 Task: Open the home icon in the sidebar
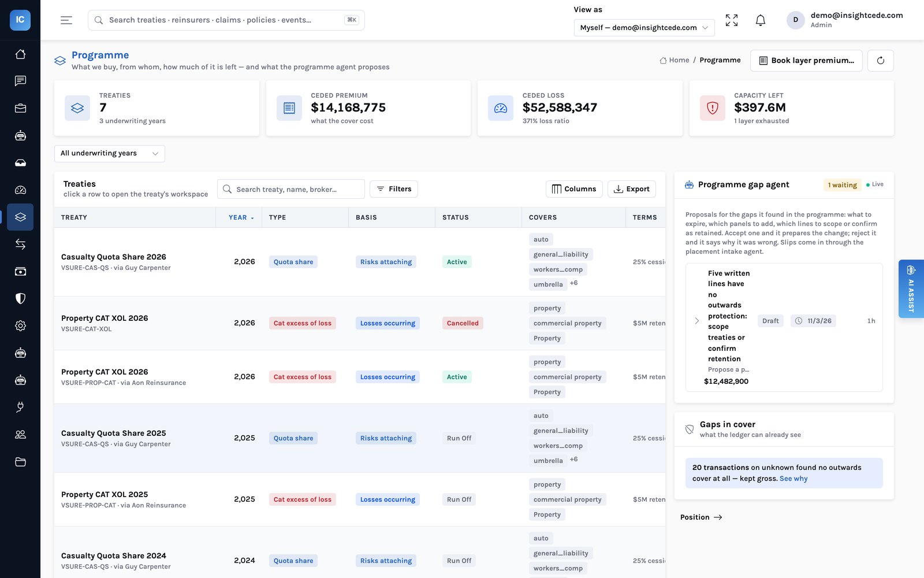[20, 54]
